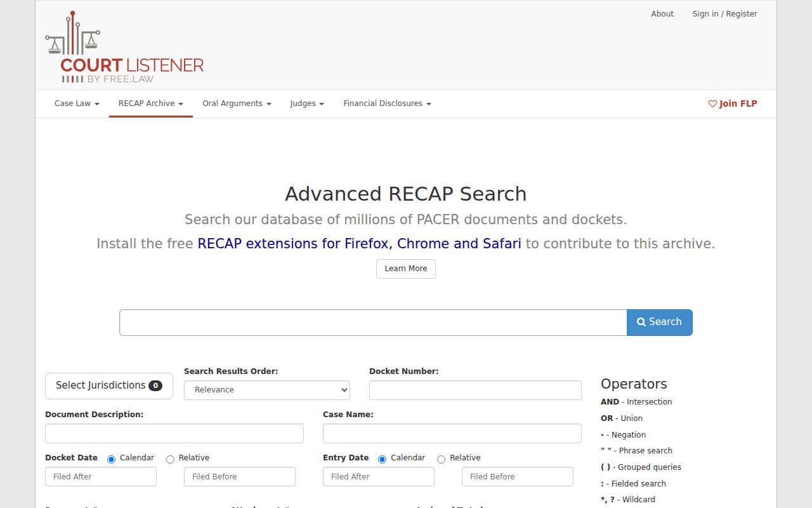Click the "Advanced RECAP Search" heading

tap(406, 194)
